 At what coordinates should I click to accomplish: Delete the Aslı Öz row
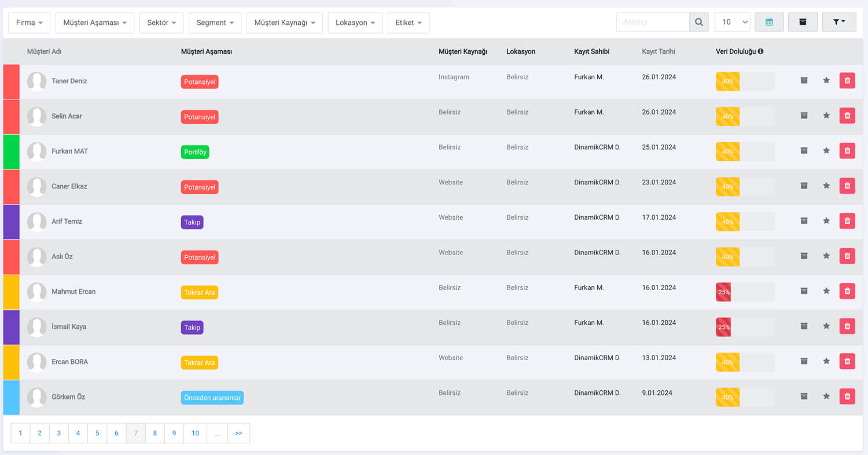tap(847, 256)
